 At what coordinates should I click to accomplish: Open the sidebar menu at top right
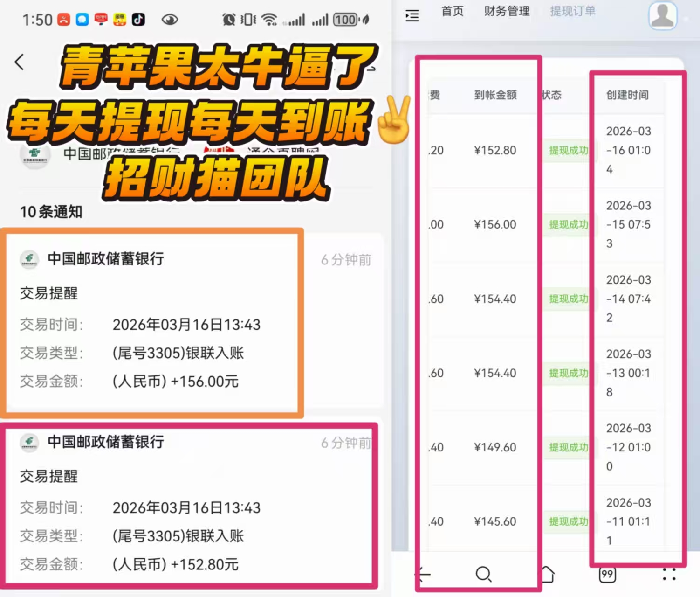[412, 16]
